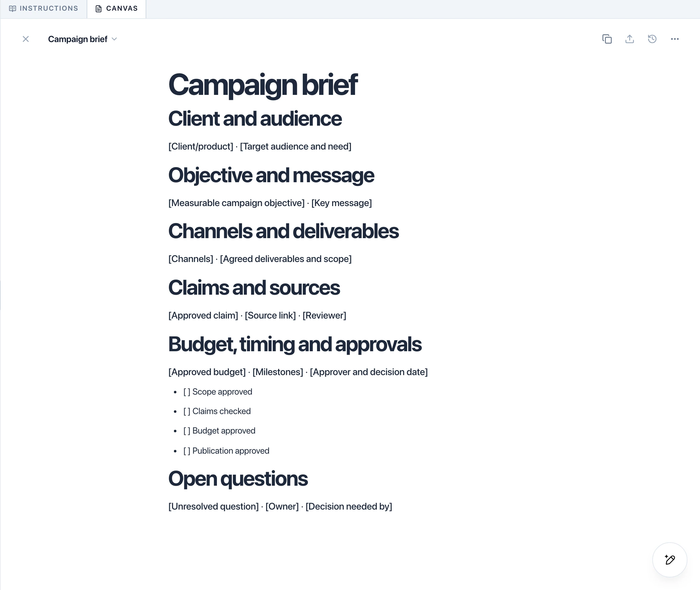
Task: Click the [Unresolved question] · [Owner] line
Action: click(280, 506)
